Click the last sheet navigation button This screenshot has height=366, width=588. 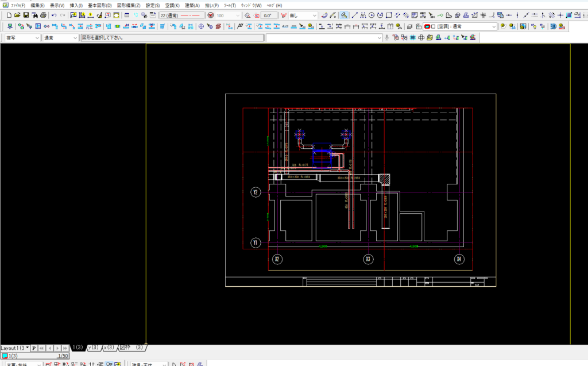(x=65, y=348)
